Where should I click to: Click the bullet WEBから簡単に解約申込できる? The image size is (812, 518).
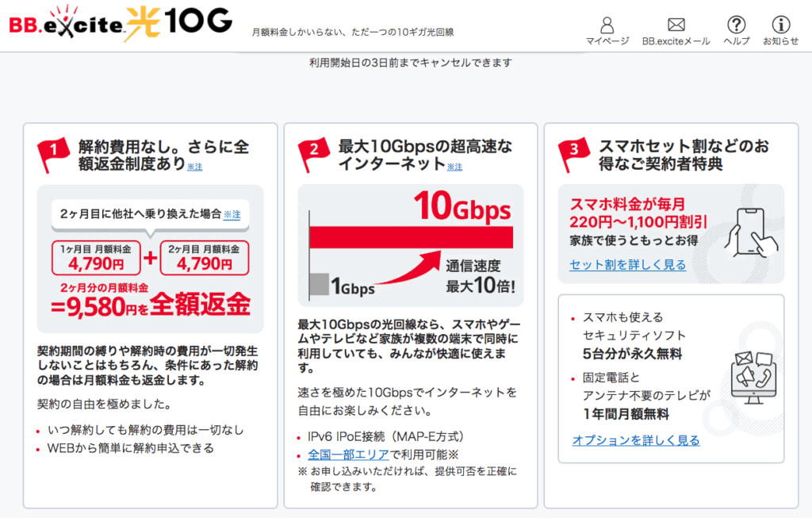[x=131, y=448]
